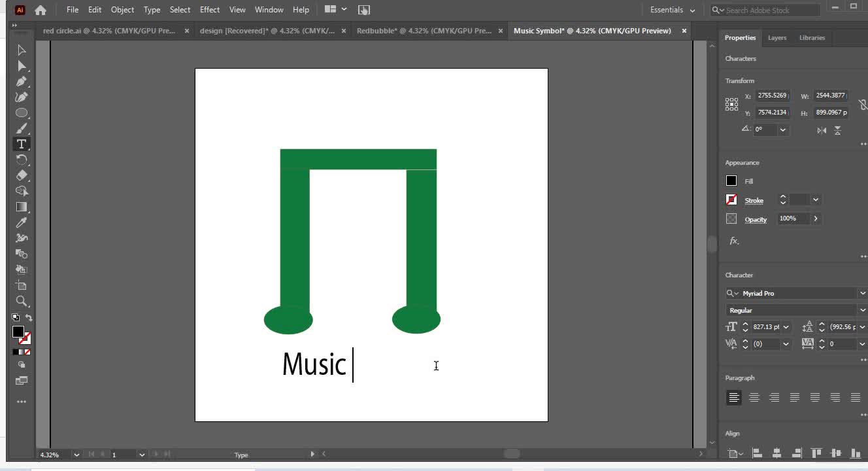Expand the opacity slider arrow
868x471 pixels.
pyautogui.click(x=816, y=218)
